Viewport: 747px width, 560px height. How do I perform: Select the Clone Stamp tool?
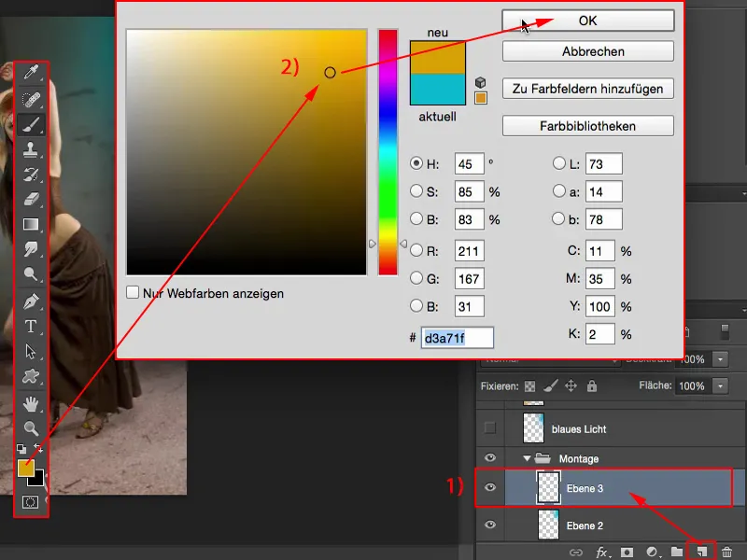point(31,149)
